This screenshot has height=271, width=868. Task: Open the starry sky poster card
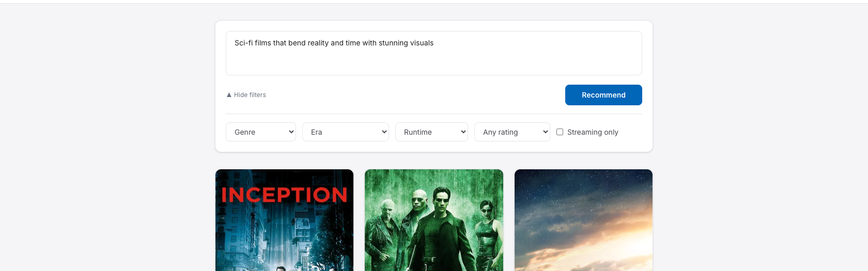583,220
